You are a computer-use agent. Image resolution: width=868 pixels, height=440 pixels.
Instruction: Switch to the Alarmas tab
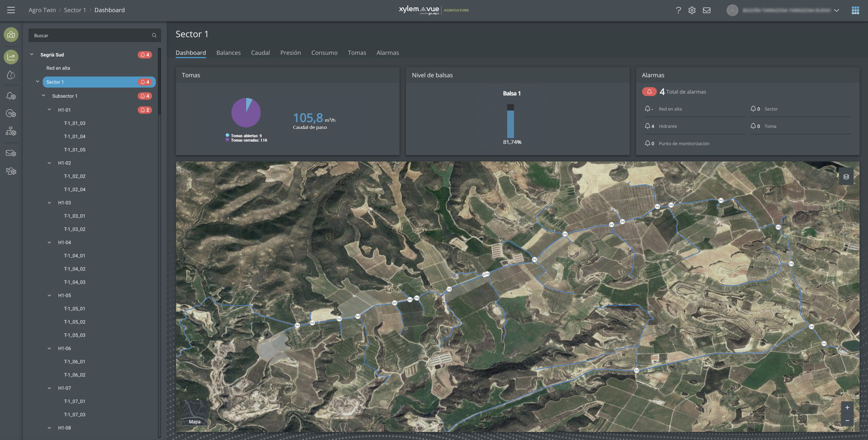pyautogui.click(x=388, y=53)
